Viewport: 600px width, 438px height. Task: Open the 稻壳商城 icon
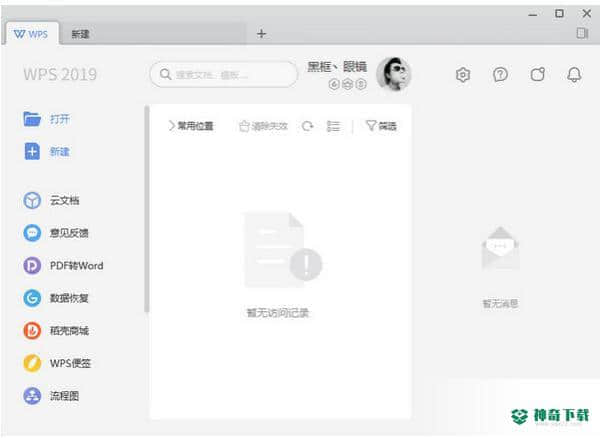coord(32,331)
